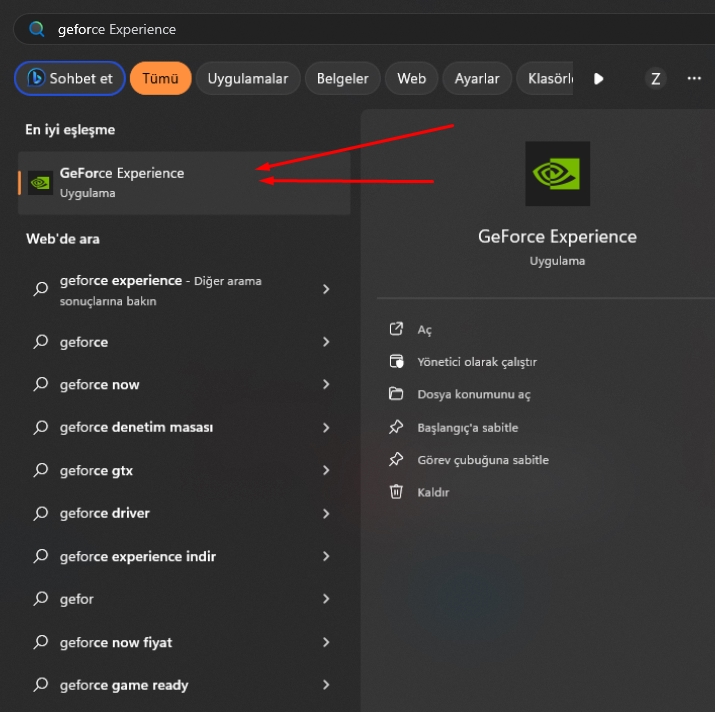Choose Dosya konumunu aç
Viewport: 715px width, 712px height.
474,395
